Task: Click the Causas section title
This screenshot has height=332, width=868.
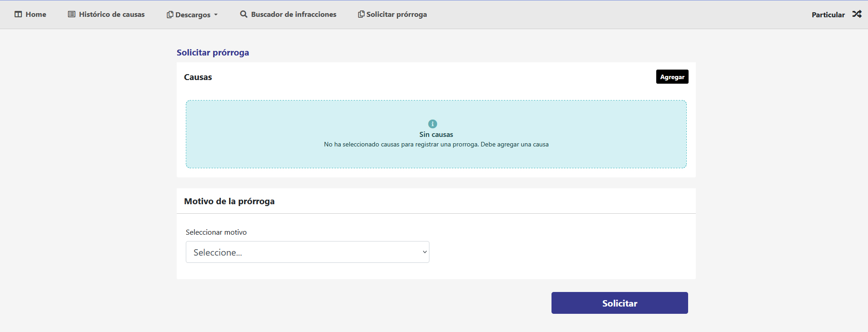Action: coord(198,77)
